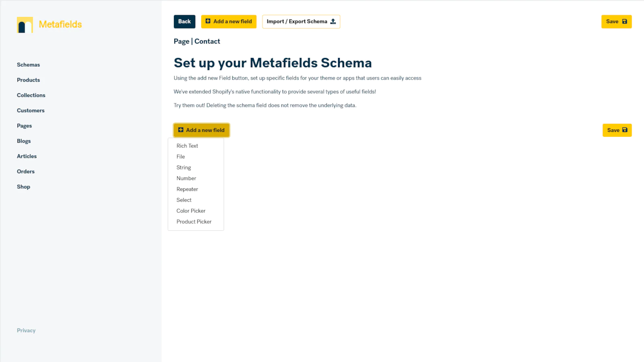The width and height of the screenshot is (644, 362).
Task: Pick Color Picker from the field list
Action: tap(191, 211)
